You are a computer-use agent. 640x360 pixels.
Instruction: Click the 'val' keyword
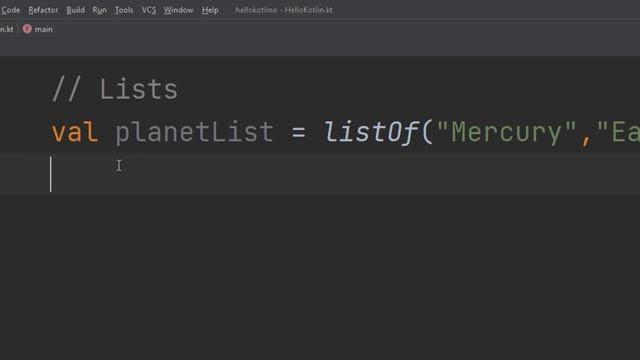(75, 132)
